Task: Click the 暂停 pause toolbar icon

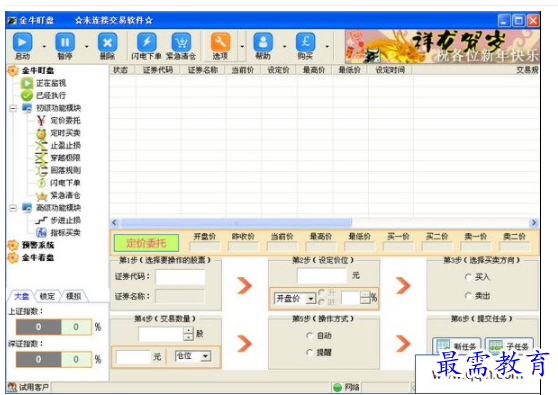Action: coord(65,42)
